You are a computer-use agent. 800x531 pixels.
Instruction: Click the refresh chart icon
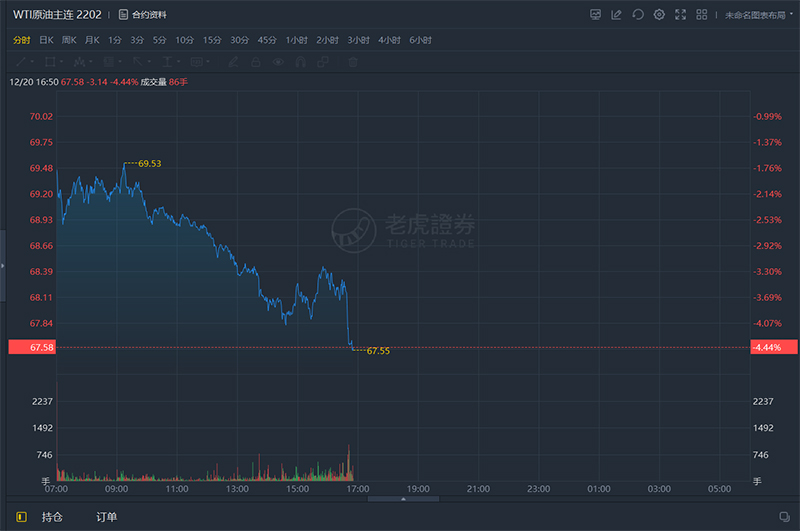point(638,15)
